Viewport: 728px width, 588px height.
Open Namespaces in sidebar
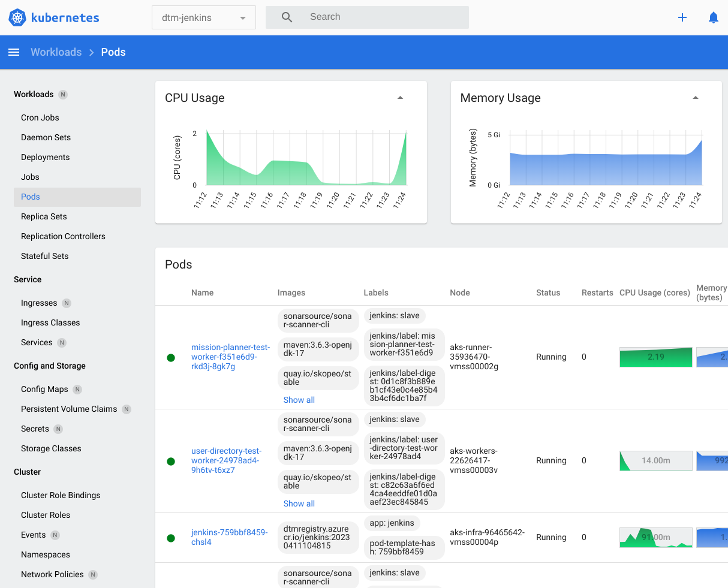tap(46, 554)
